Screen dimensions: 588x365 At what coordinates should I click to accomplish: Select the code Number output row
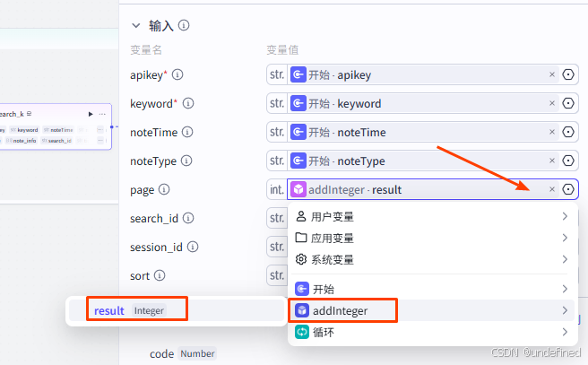point(182,353)
